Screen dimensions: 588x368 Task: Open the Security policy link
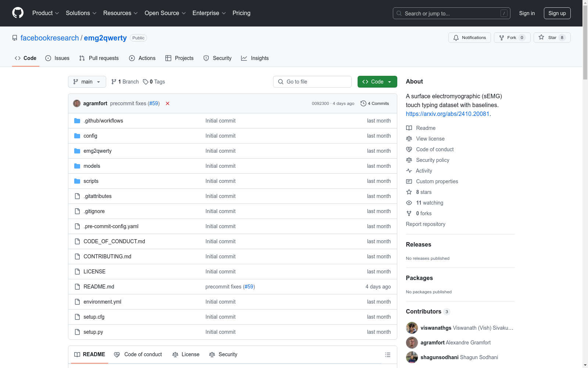(433, 160)
